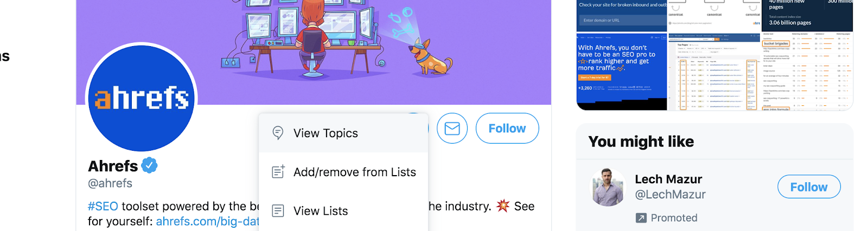
Task: Open the Ahrefs profile picture
Action: pos(142,99)
